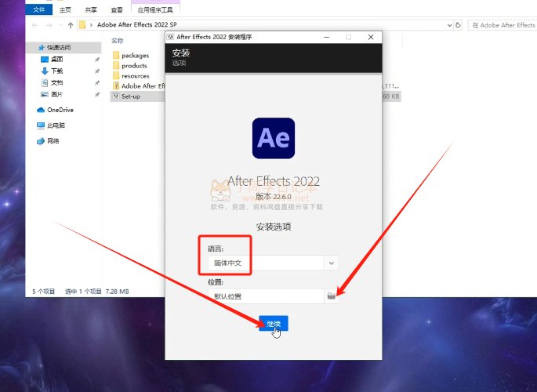Viewport: 537px width, 392px height.
Task: Click the 默认位置 location field
Action: tap(266, 296)
